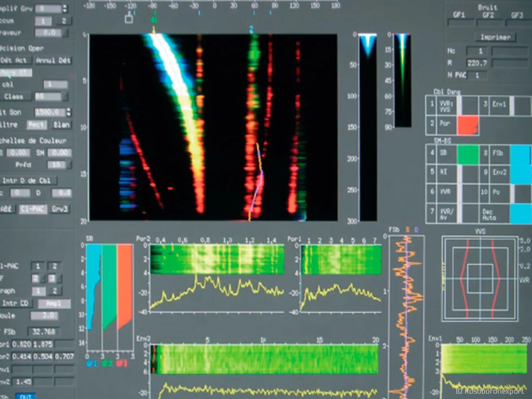This screenshot has height=399, width=532.
Task: Click the Por2 0.414 value cell
Action: (21, 356)
